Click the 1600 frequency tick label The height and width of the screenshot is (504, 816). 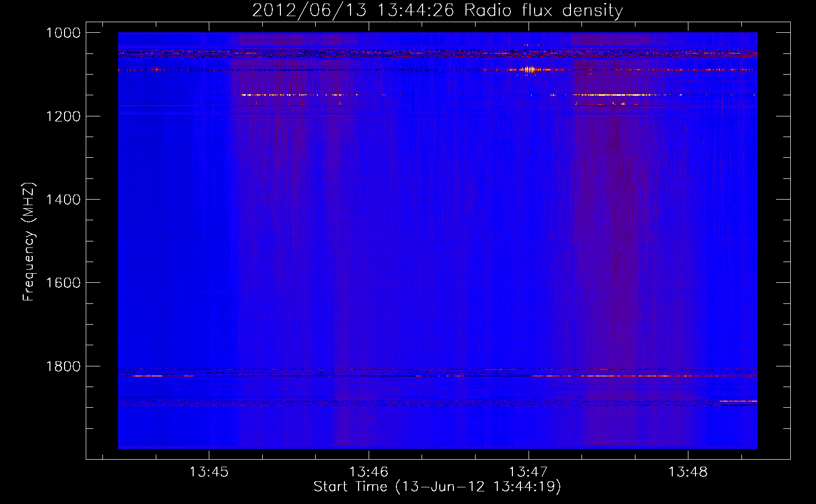(x=63, y=283)
